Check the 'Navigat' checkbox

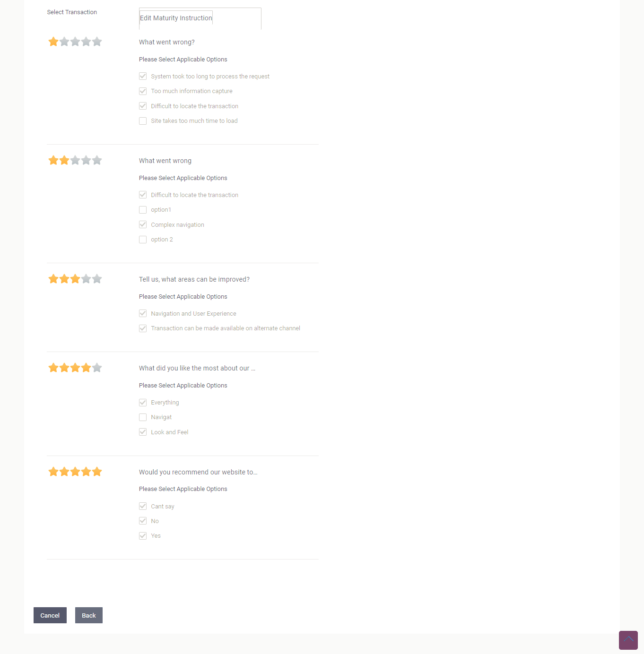(x=143, y=417)
